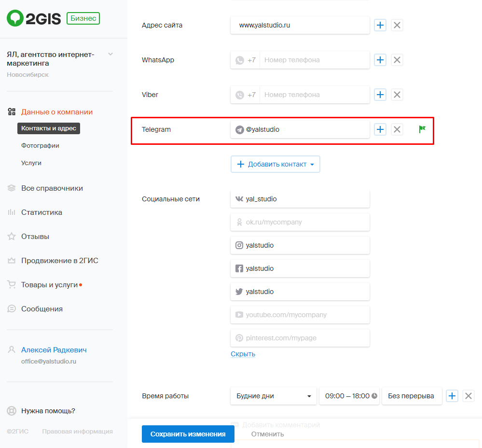Click the green flag next to Telegram
Image resolution: width=482 pixels, height=448 pixels.
(422, 129)
